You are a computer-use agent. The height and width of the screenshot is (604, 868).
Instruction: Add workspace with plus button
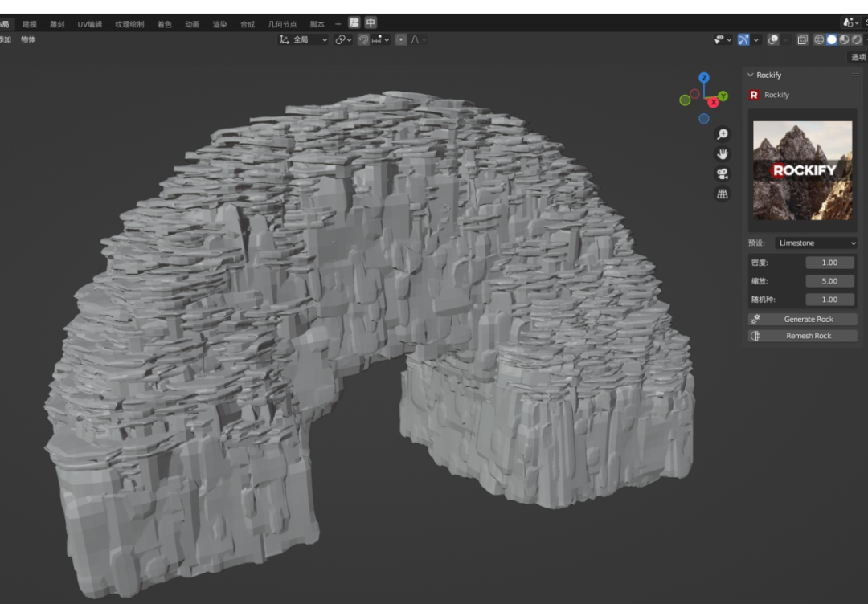338,24
